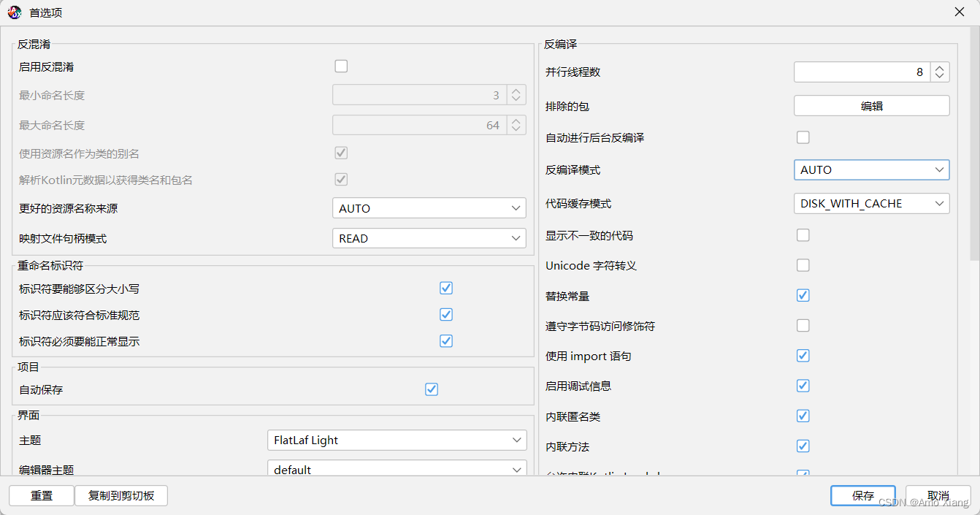Screen dimensions: 980x515
Task: Click the 复制到剪切板 button
Action: (121, 496)
